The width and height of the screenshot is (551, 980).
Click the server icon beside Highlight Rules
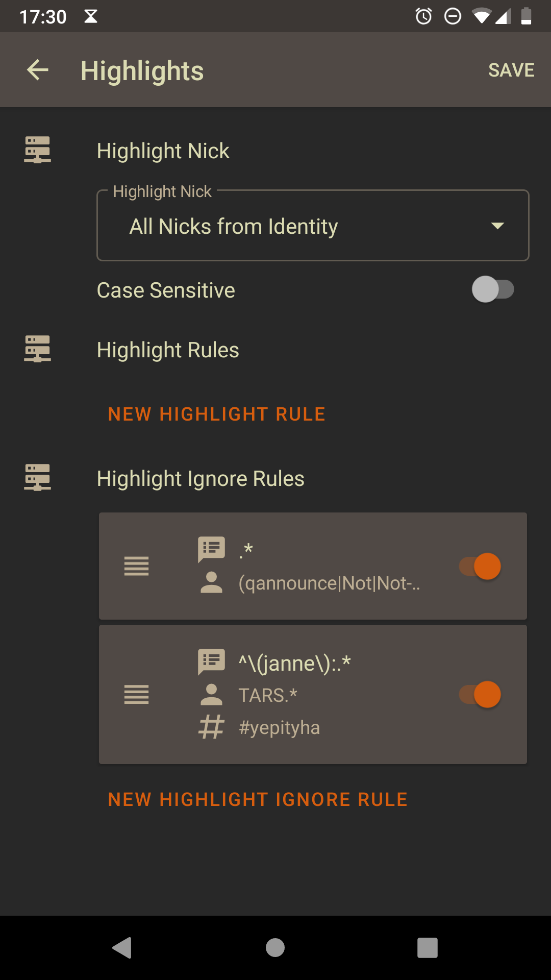38,349
